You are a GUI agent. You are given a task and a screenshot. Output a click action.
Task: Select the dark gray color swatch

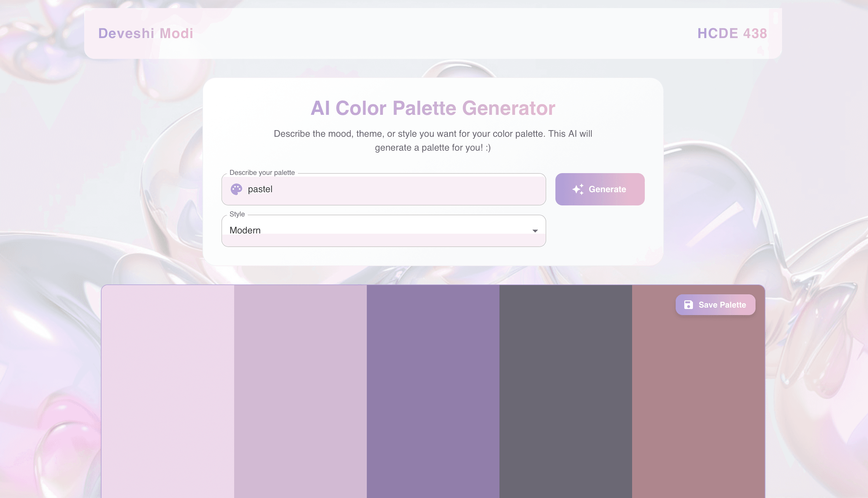tap(565, 391)
